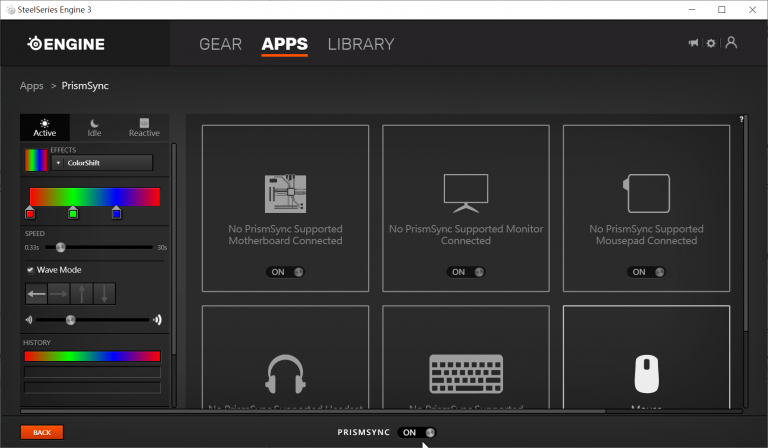Click "No PrismSync Supported Motherboard Connected" text
768x448 pixels.
(x=286, y=235)
